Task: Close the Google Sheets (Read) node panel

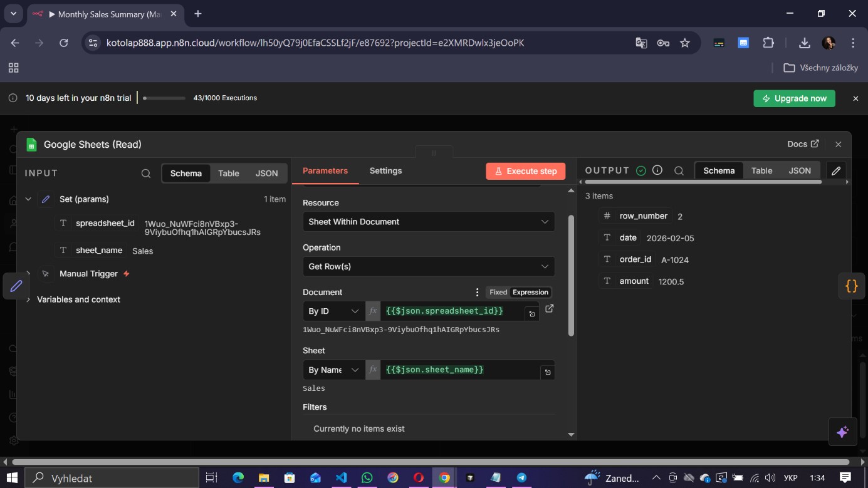Action: coord(838,144)
